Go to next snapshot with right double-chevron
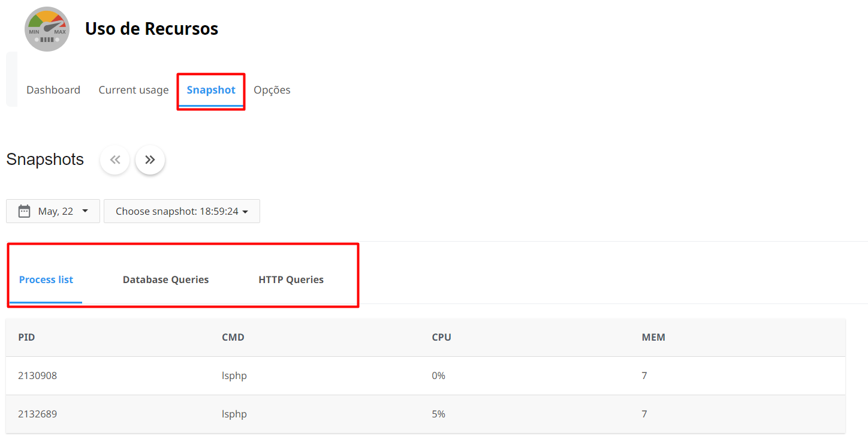 tap(150, 160)
